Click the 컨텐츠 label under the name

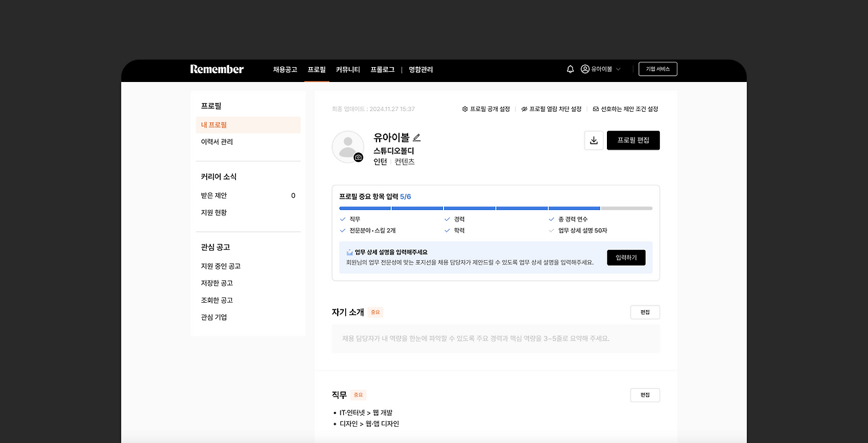pos(405,162)
